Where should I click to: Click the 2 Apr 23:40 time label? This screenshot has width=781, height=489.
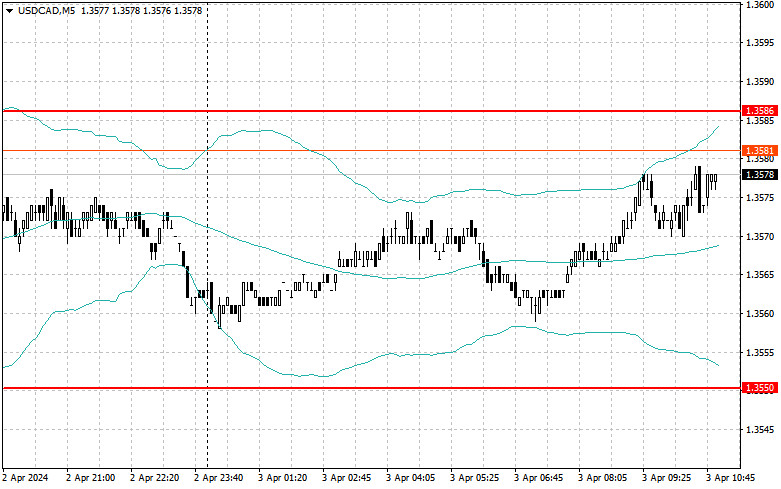219,478
